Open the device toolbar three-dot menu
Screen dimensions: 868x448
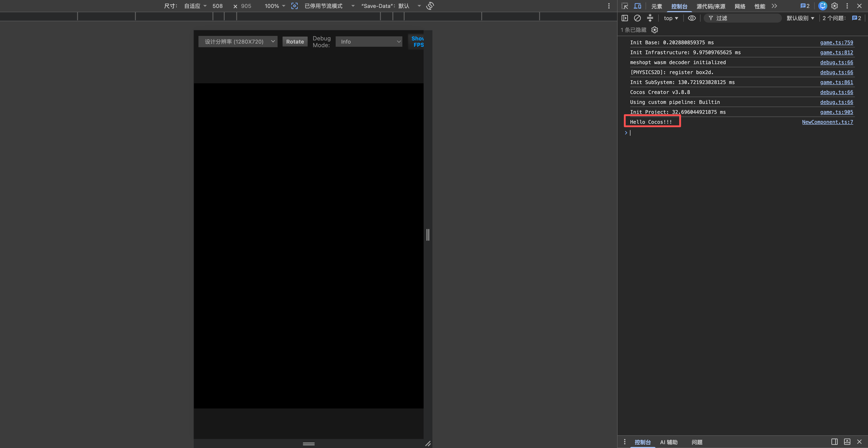(609, 6)
